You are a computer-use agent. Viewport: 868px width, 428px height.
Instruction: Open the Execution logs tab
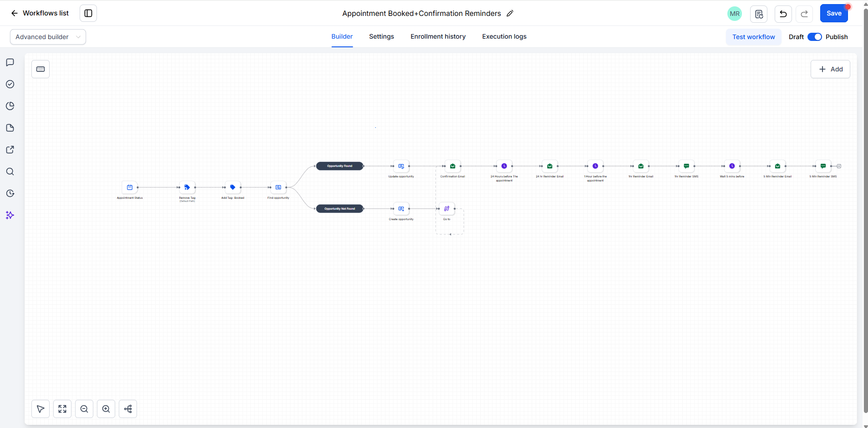pyautogui.click(x=504, y=36)
